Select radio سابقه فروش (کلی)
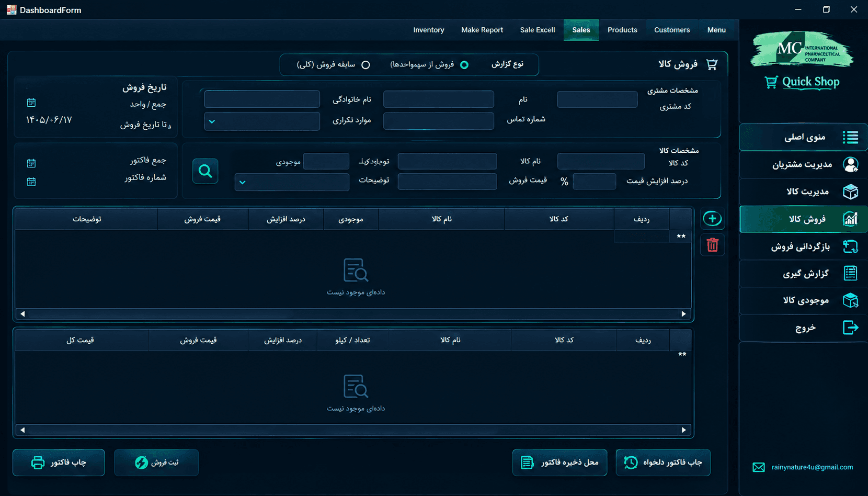The width and height of the screenshot is (868, 496). point(366,65)
